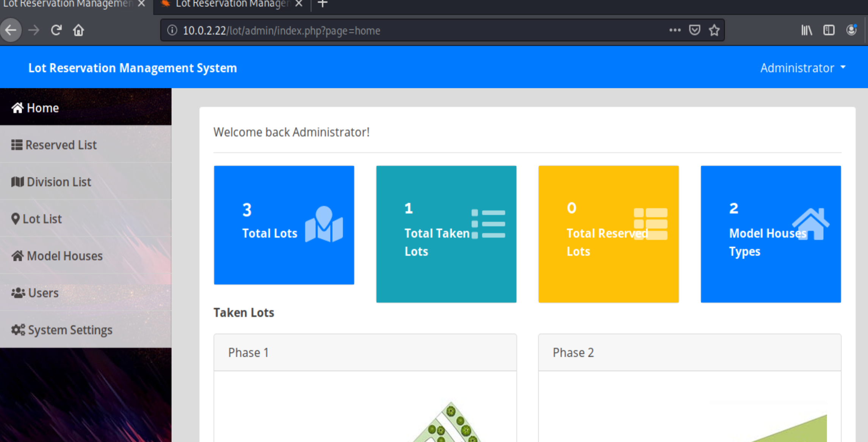Viewport: 868px width, 442px height.
Task: Click the Welcome back Administrator! text
Action: (291, 132)
